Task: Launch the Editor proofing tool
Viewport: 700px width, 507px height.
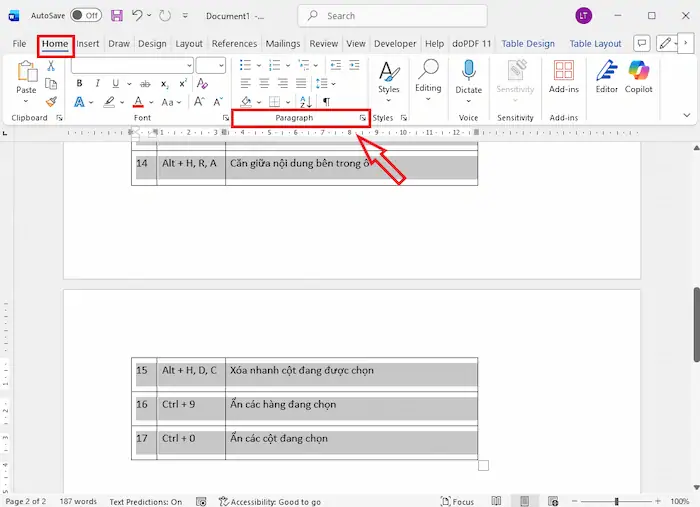Action: (606, 76)
